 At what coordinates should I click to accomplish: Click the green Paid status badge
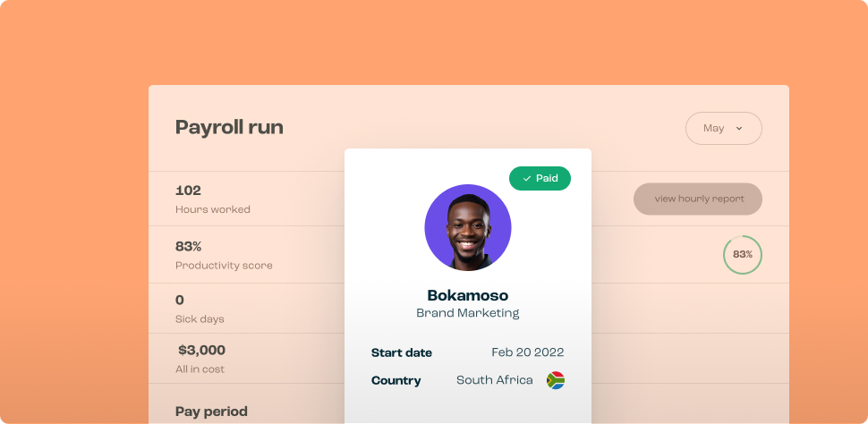pos(540,179)
